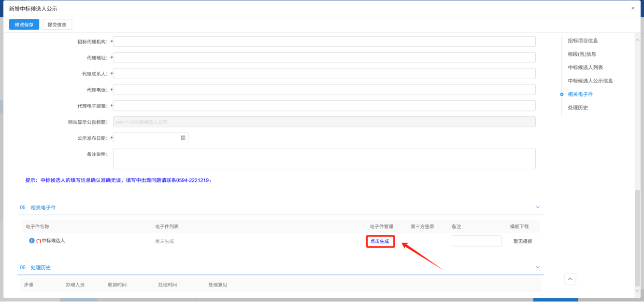This screenshot has width=644, height=302.
Task: Collapse the 06 处理历史 section
Action: pos(538,267)
